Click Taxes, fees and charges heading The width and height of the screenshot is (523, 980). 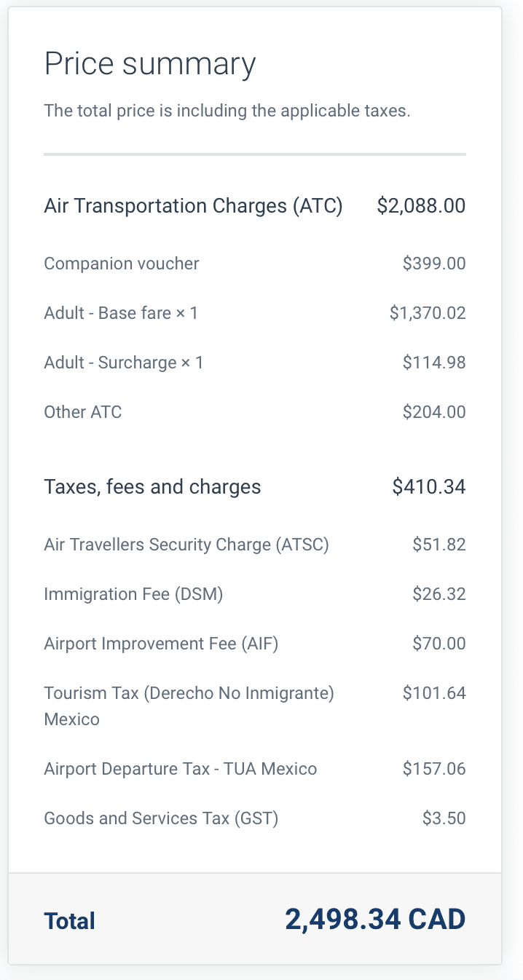[x=152, y=486]
